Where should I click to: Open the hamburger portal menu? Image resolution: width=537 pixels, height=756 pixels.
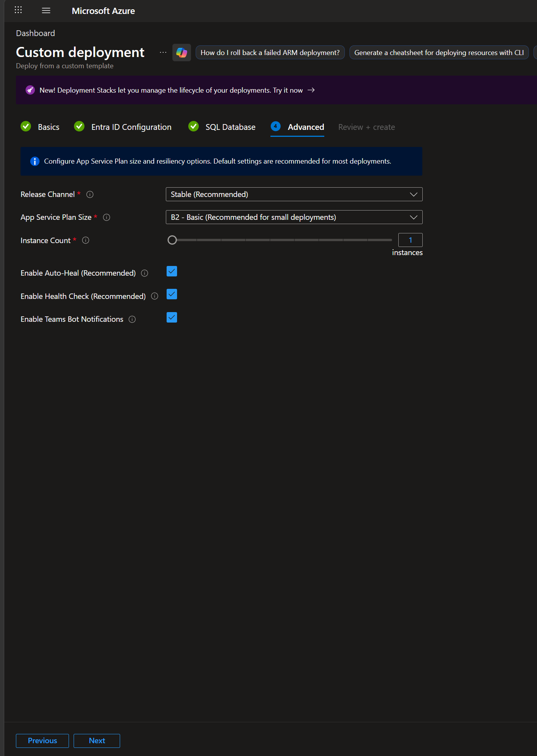click(46, 10)
